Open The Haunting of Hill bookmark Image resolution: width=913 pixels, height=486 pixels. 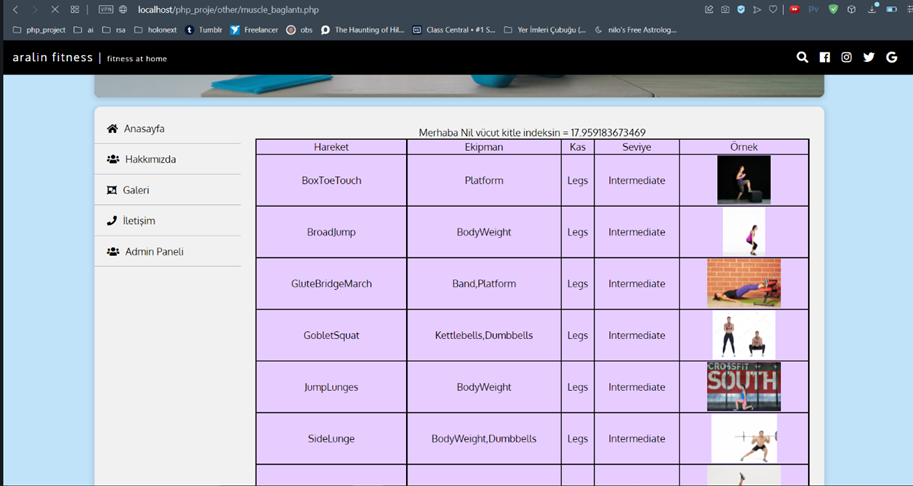[362, 30]
